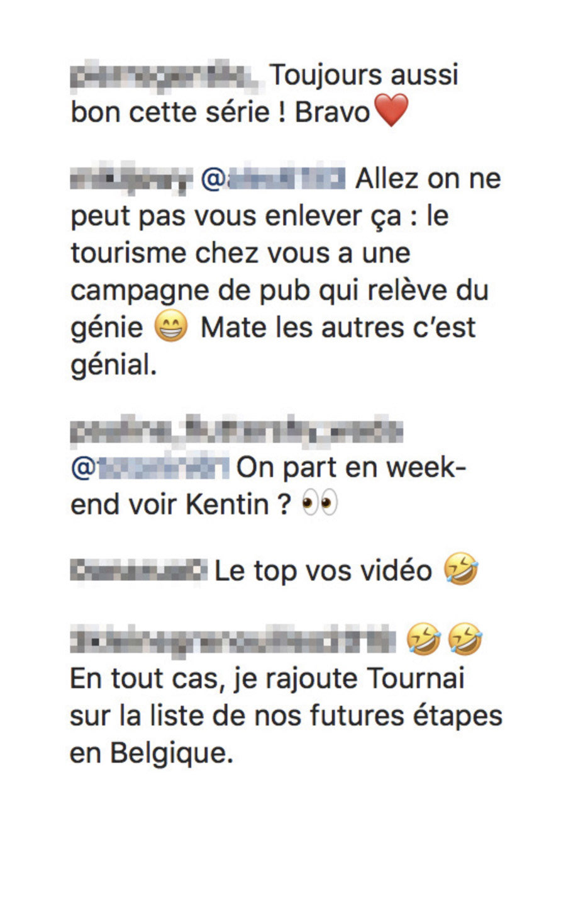Image resolution: width=566 pixels, height=924 pixels.
Task: Click the laughing emoji after vidéo
Action: click(x=461, y=570)
